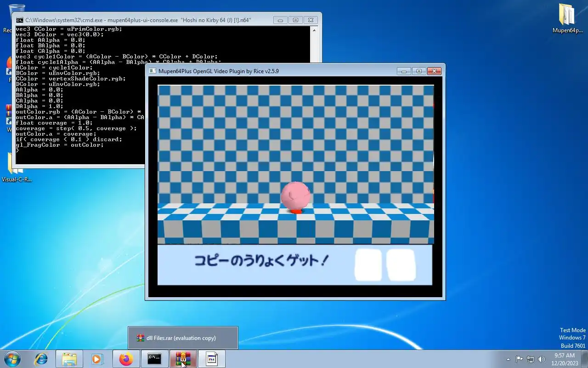Open the cmd window system menu icon
Viewport: 588px width, 368px height.
click(19, 20)
